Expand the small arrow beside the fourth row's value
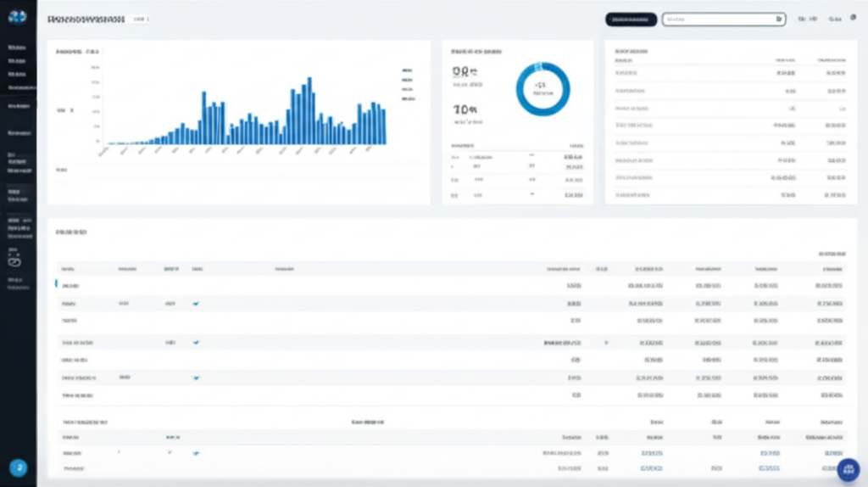This screenshot has width=868, height=487. (x=605, y=343)
